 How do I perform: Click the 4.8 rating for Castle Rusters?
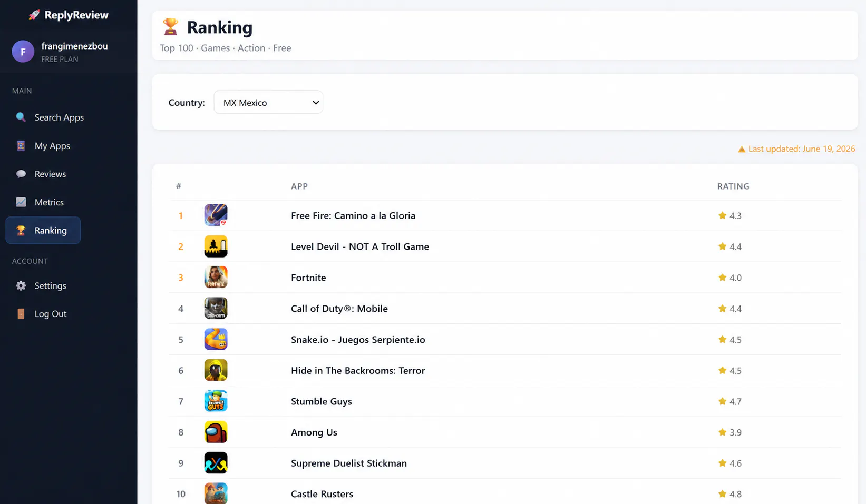[x=736, y=494]
